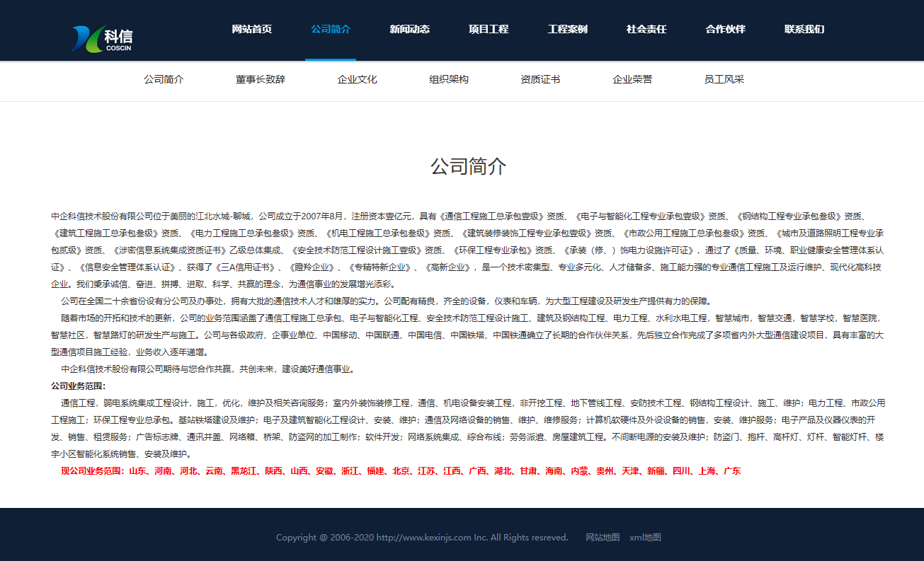Click the paragraph starting 中企科信技术股份有限公司位于

click(467, 250)
